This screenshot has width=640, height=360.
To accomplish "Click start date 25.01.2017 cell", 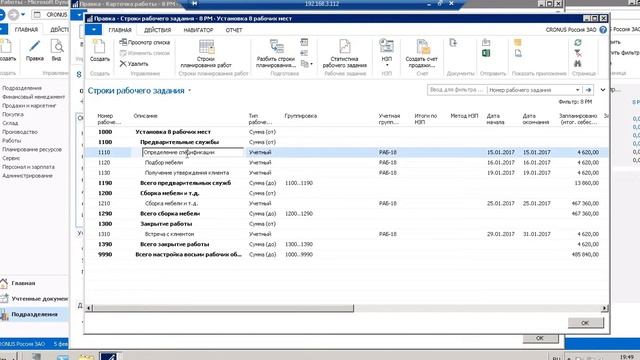I will click(501, 203).
